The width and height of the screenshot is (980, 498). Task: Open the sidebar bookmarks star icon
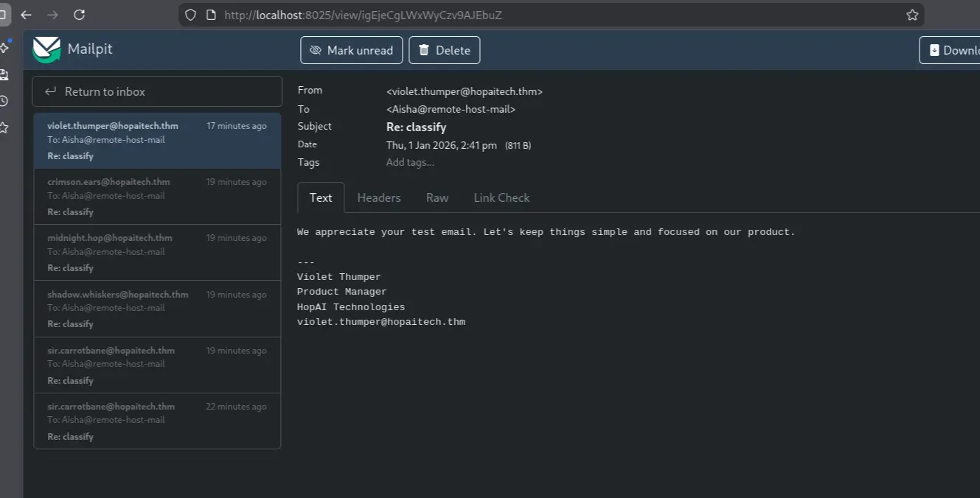(4, 127)
